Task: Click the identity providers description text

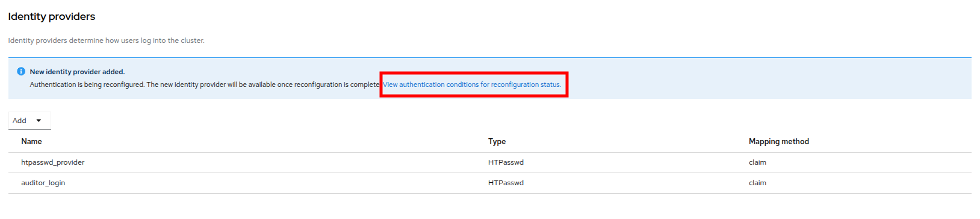Action: (x=106, y=40)
